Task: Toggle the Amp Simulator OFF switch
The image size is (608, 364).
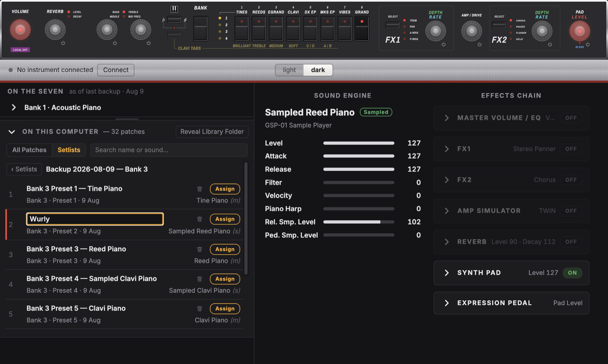Action: [571, 211]
